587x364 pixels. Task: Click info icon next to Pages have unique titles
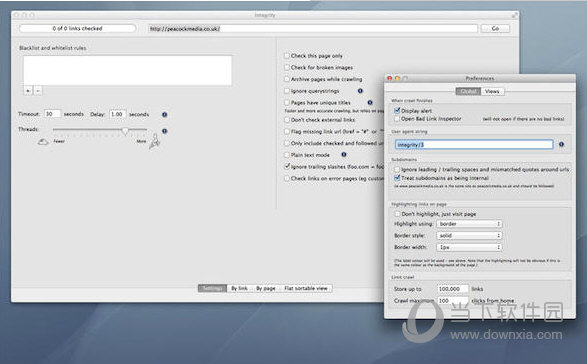click(x=370, y=103)
